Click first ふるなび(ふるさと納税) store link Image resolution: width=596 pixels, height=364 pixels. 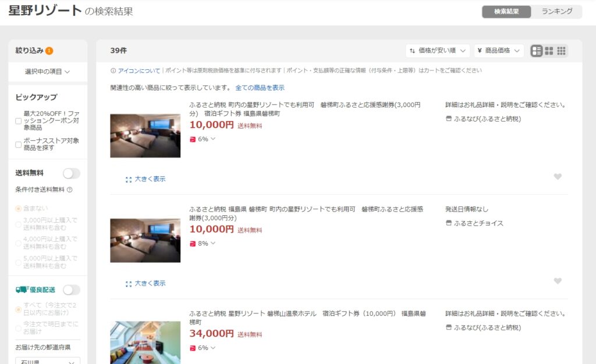pyautogui.click(x=487, y=119)
